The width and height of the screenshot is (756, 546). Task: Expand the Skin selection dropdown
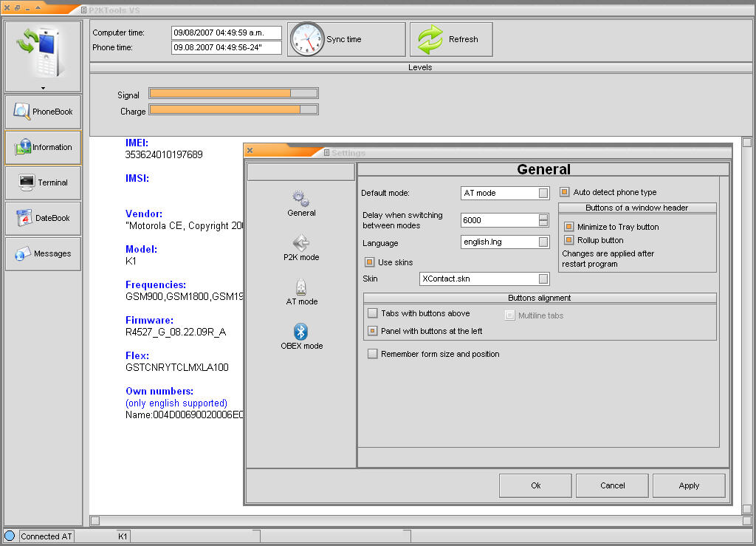pyautogui.click(x=543, y=279)
